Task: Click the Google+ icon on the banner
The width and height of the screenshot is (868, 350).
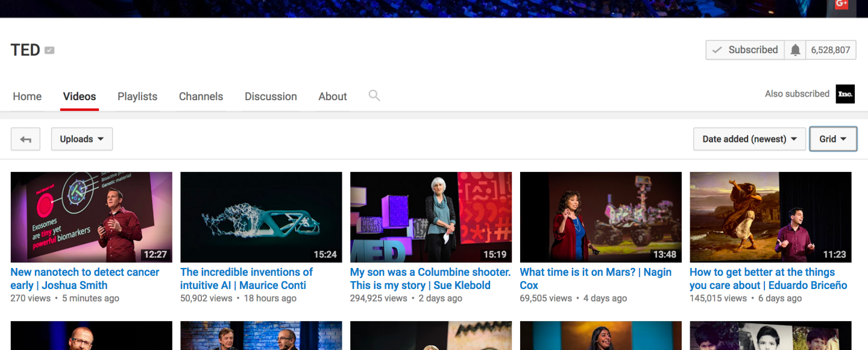Action: (x=841, y=4)
